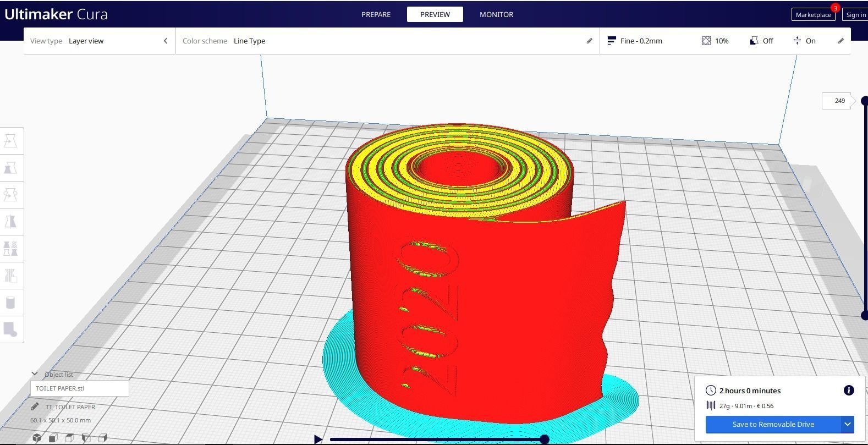Viewport: 868px width, 445px height.
Task: Click the filament spool material icon
Action: [711, 405]
